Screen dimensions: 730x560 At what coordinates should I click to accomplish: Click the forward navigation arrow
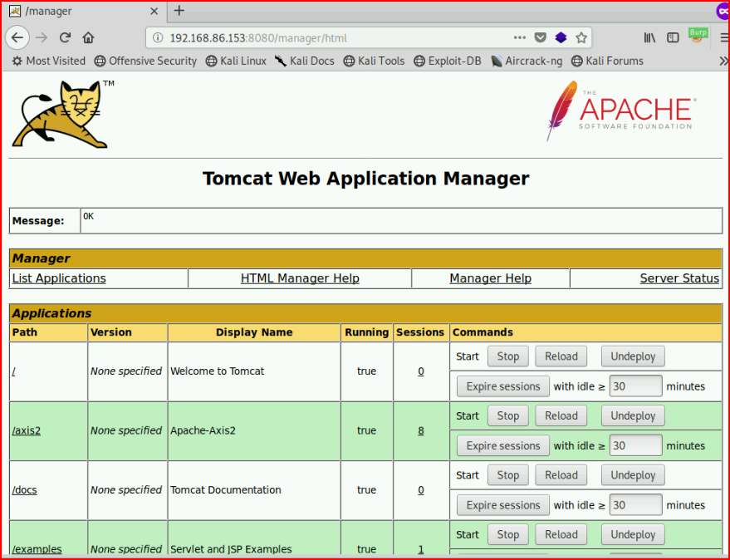(42, 37)
